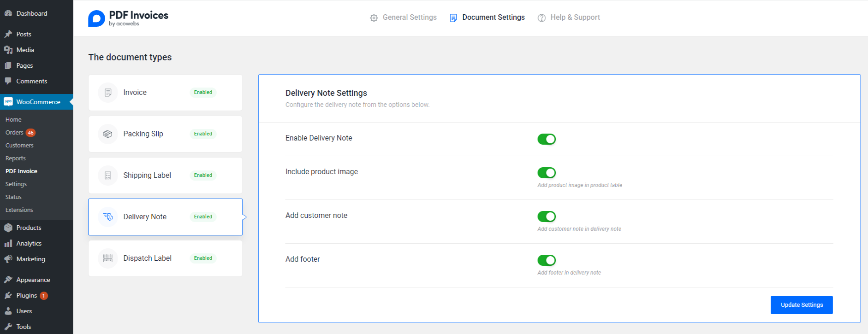Click the Packing Slip Enabled badge
Viewport: 868px width, 334px height.
pyautogui.click(x=203, y=134)
